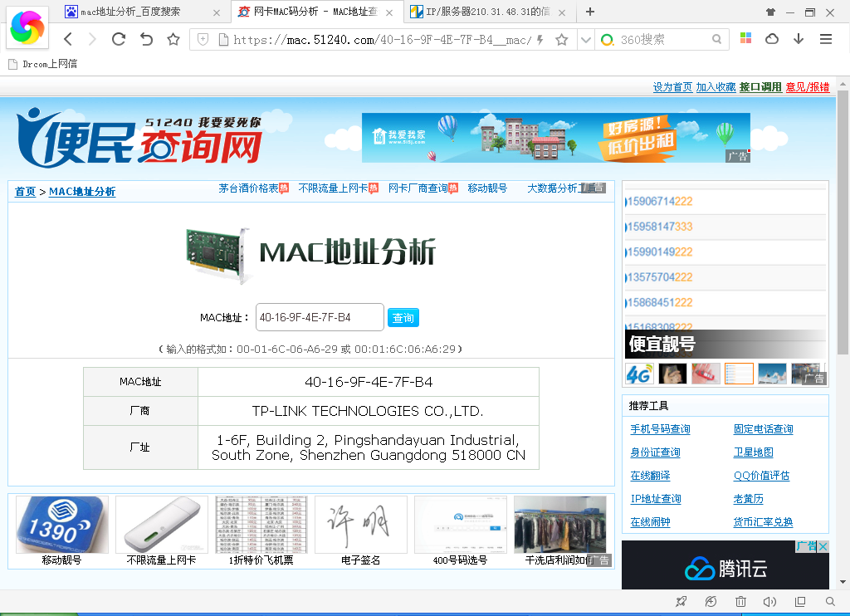Image resolution: width=850 pixels, height=616 pixels.
Task: Reload the page with refresh icon
Action: (119, 39)
